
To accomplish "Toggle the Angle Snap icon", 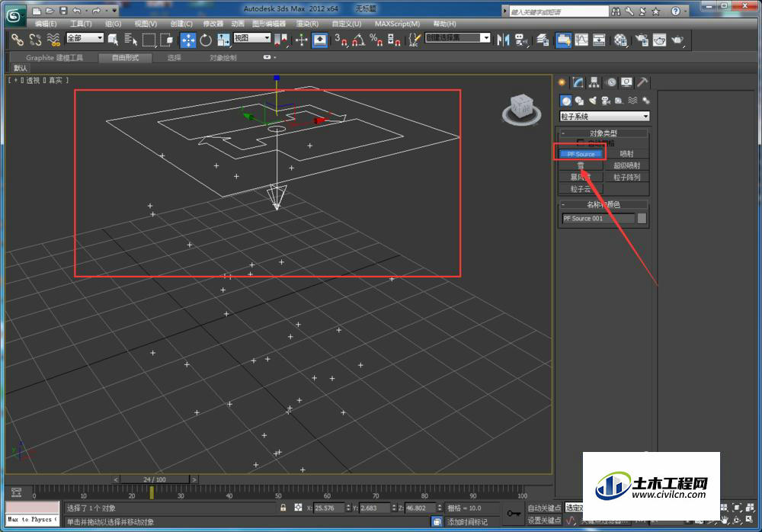I will [x=358, y=40].
